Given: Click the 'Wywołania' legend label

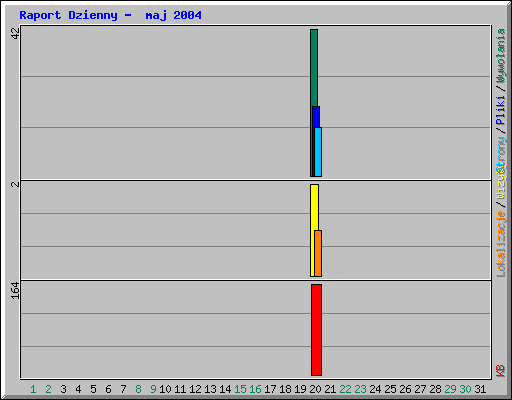Looking at the screenshot, I should pyautogui.click(x=500, y=56).
